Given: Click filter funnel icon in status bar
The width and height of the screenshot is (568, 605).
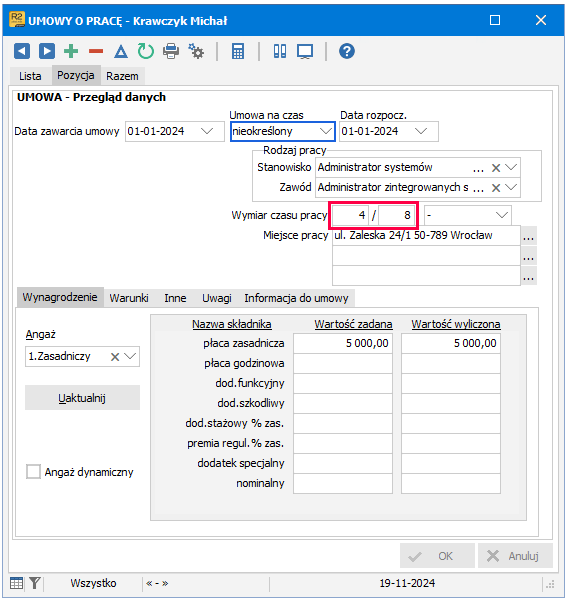Looking at the screenshot, I should [x=35, y=583].
